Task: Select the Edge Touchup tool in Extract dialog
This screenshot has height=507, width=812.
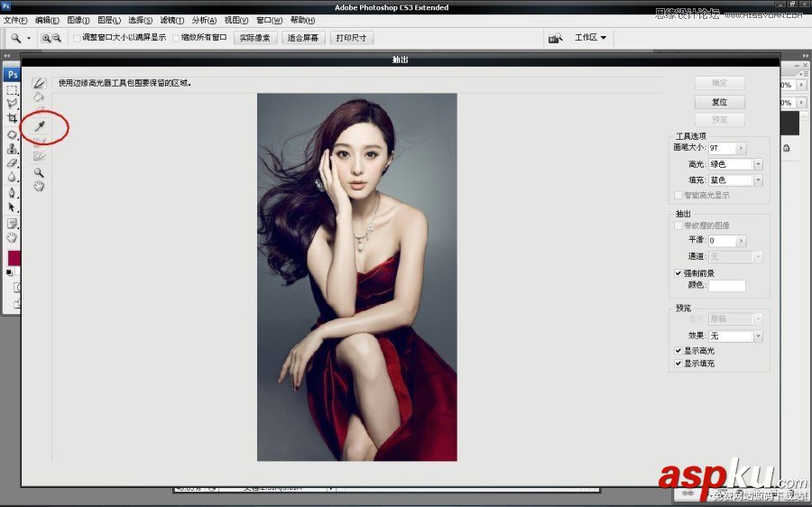Action: pyautogui.click(x=40, y=155)
